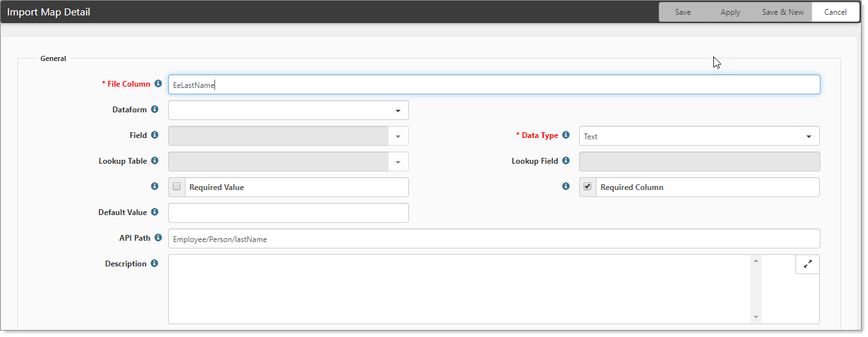This screenshot has height=337, width=868.
Task: Click the Lookup Field input box
Action: tap(699, 162)
